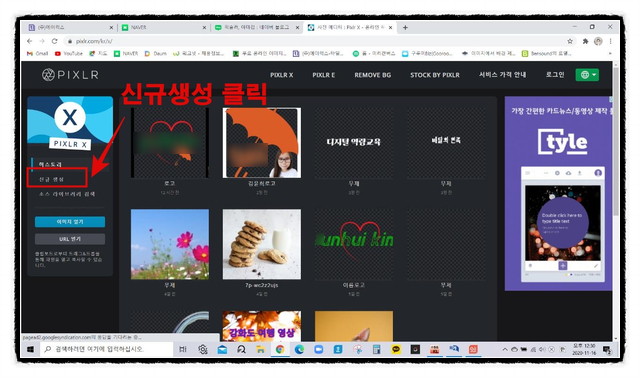
Task: Open the NAVER bookmark in bookmarks bar
Action: pos(126,53)
